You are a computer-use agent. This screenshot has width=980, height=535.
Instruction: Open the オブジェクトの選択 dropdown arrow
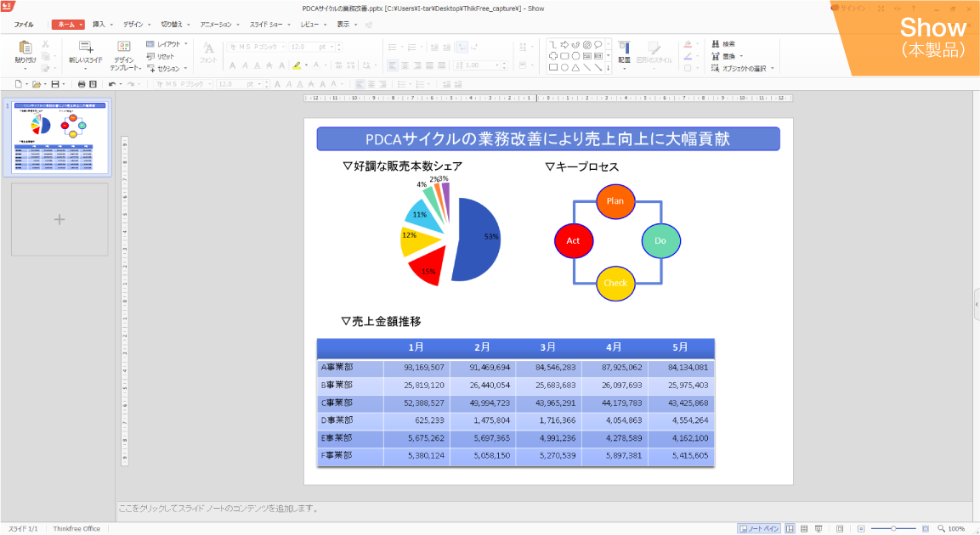(x=772, y=68)
